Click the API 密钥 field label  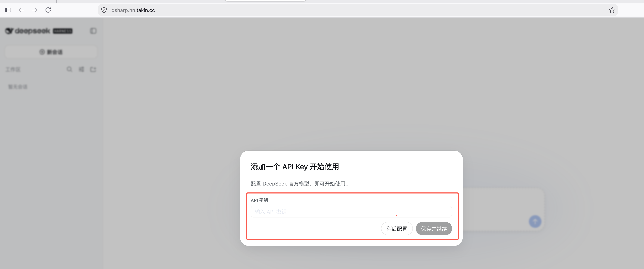pyautogui.click(x=259, y=200)
